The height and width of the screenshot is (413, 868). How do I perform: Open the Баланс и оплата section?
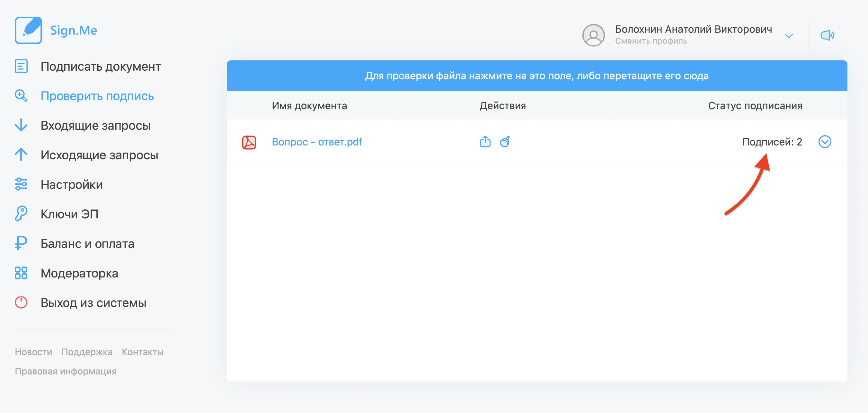click(x=87, y=243)
